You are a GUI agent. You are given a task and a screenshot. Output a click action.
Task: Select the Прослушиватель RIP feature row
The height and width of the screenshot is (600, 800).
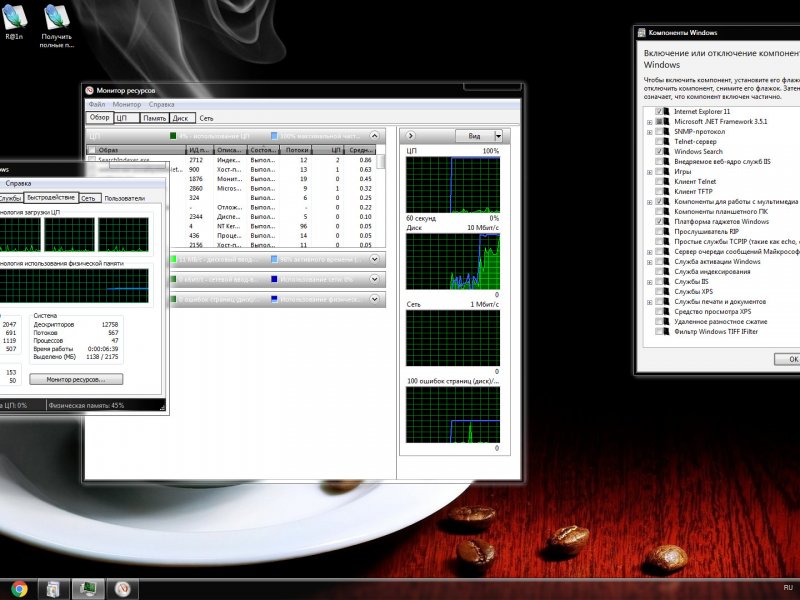coord(706,231)
